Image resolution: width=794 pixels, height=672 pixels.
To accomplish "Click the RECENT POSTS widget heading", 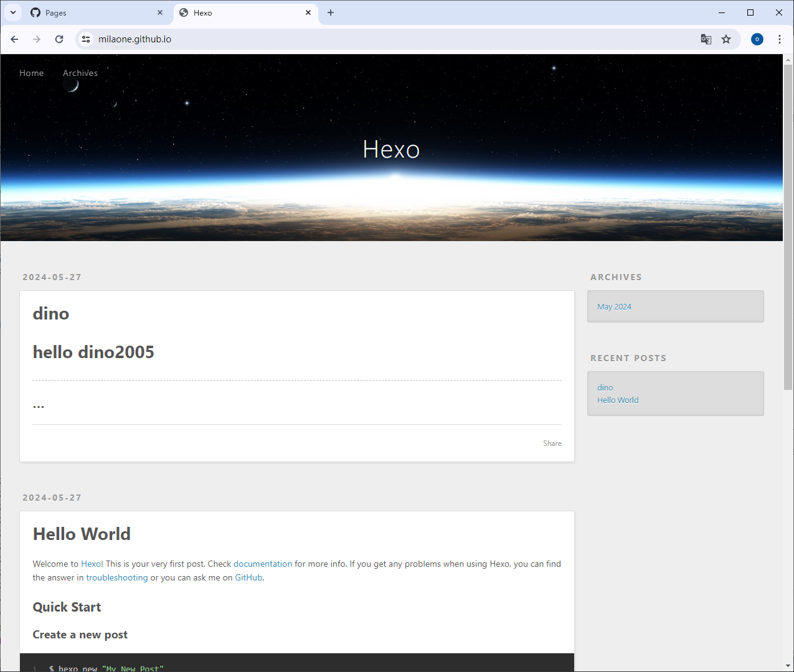I will coord(628,358).
